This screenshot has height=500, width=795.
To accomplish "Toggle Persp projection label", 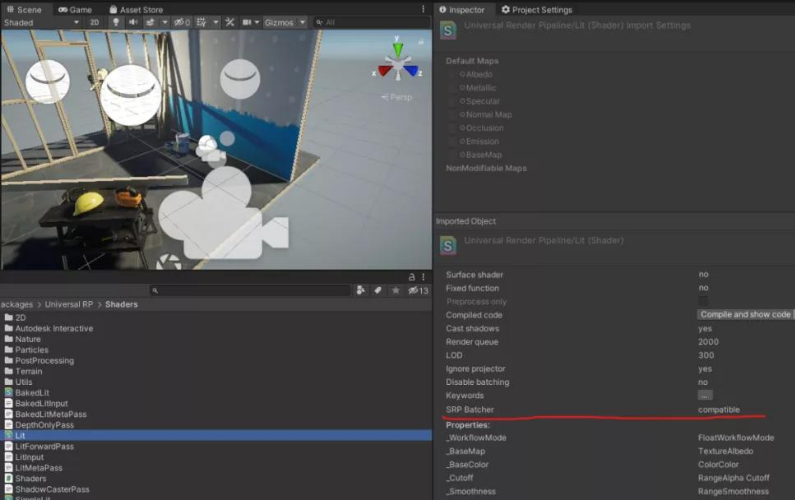I will (397, 97).
